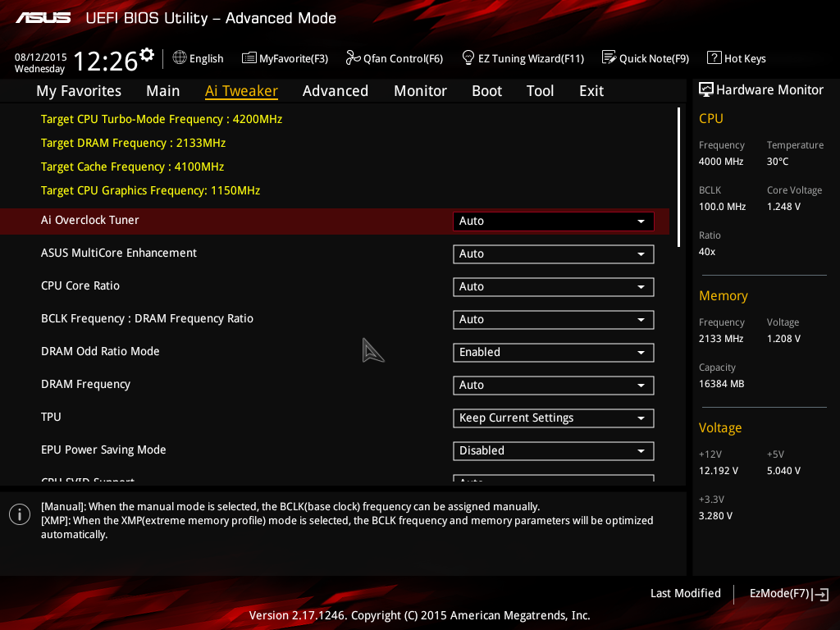
Task: Click the Hardware Monitor screen icon
Action: point(706,89)
